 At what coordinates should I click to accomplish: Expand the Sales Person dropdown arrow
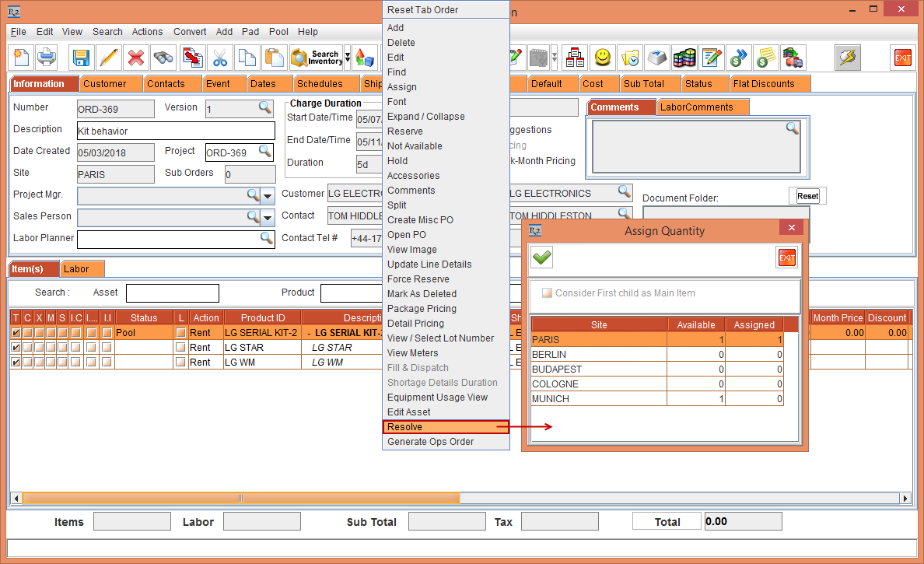click(x=268, y=217)
